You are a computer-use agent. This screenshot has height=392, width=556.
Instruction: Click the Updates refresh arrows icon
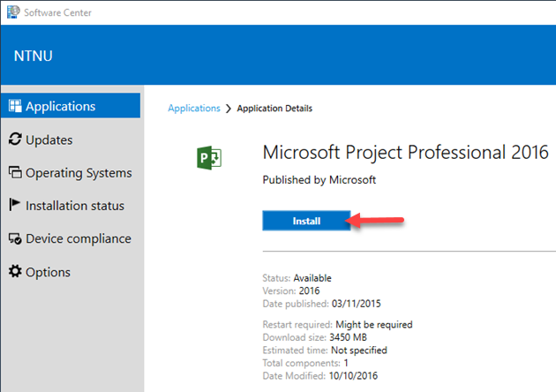pos(15,139)
